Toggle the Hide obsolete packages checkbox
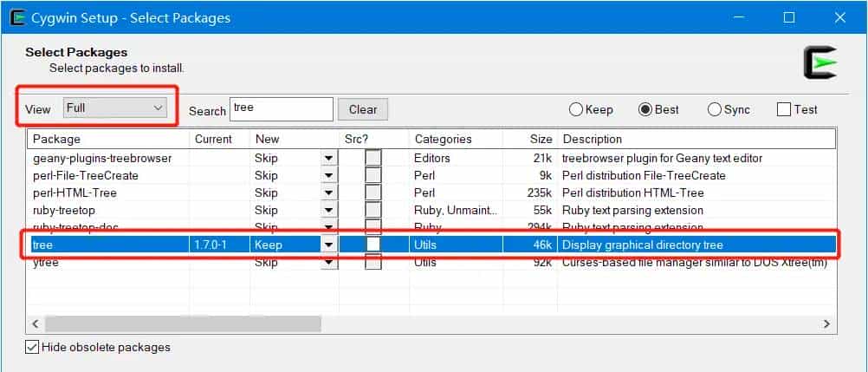 coord(32,348)
